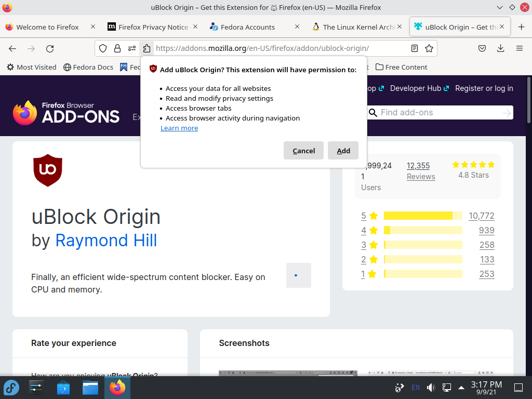Launch the software store taskbar icon

click(x=63, y=388)
